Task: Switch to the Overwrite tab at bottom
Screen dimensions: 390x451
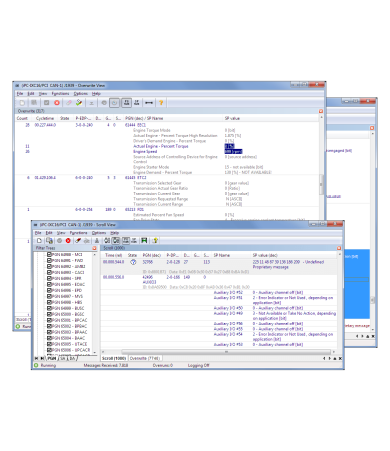Action: pyautogui.click(x=145, y=358)
